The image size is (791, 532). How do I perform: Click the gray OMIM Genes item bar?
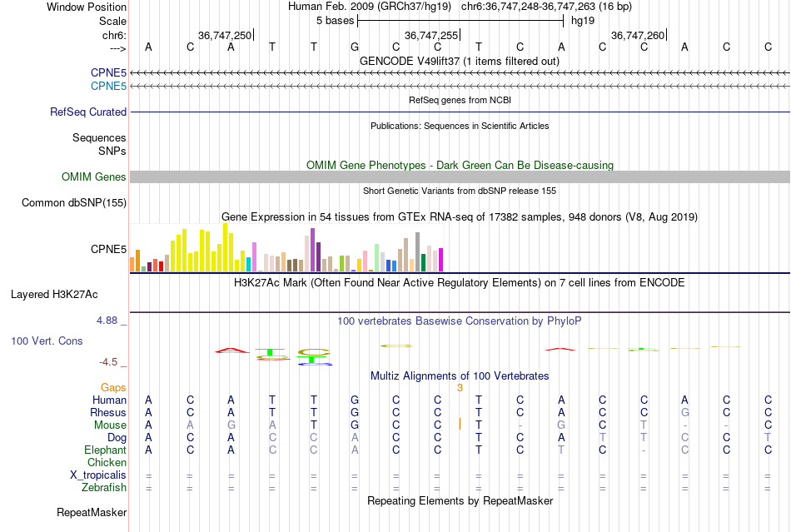(460, 177)
